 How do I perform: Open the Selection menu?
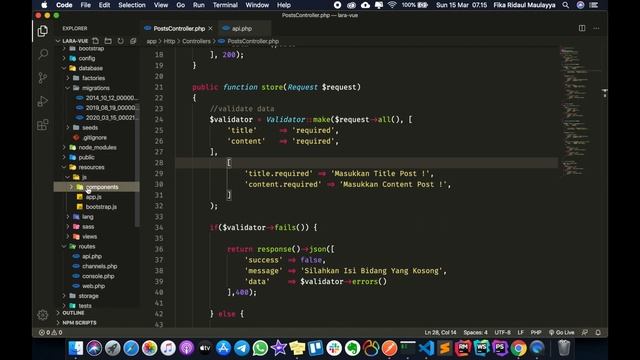pyautogui.click(x=132, y=5)
